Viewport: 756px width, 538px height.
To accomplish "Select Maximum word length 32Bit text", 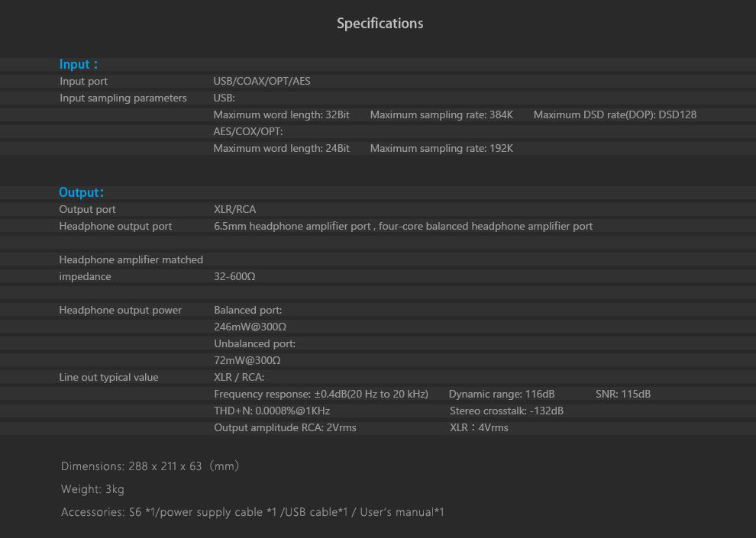I will click(x=281, y=114).
